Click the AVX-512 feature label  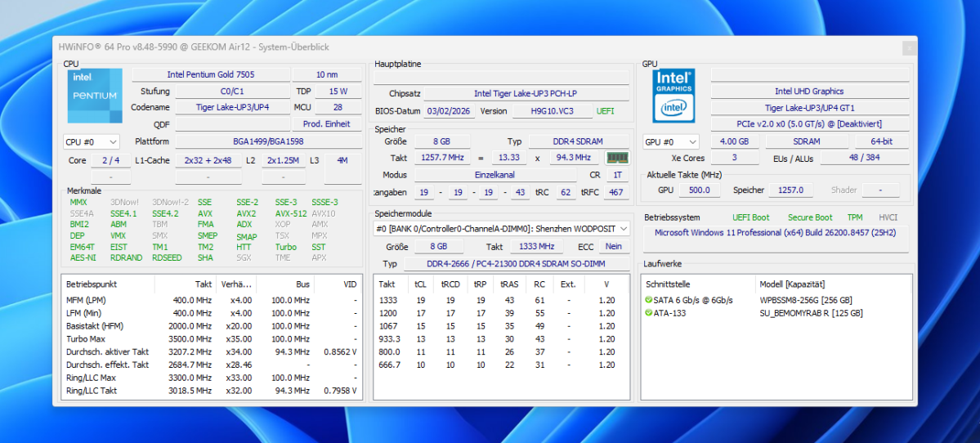tap(291, 213)
